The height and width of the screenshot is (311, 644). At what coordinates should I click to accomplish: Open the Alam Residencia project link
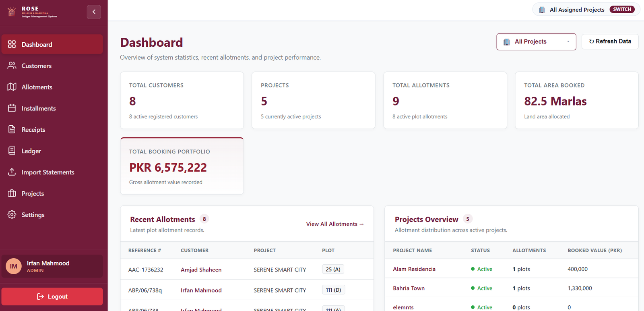(414, 269)
